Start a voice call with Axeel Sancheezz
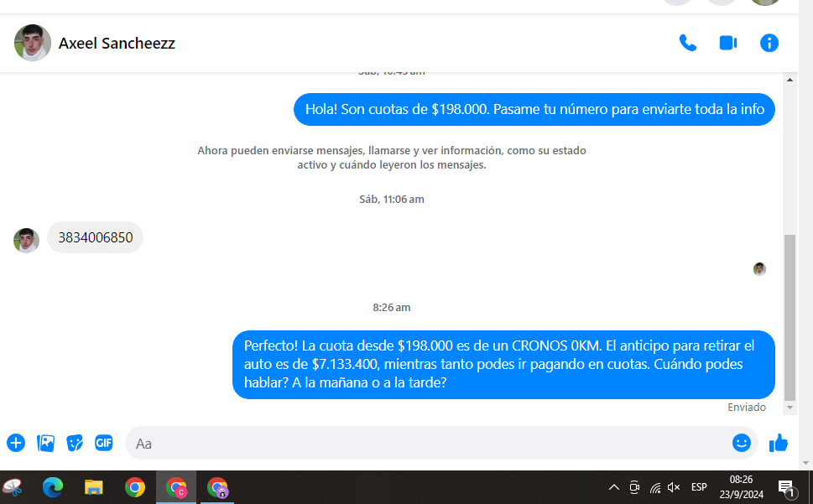The image size is (813, 504). point(687,43)
